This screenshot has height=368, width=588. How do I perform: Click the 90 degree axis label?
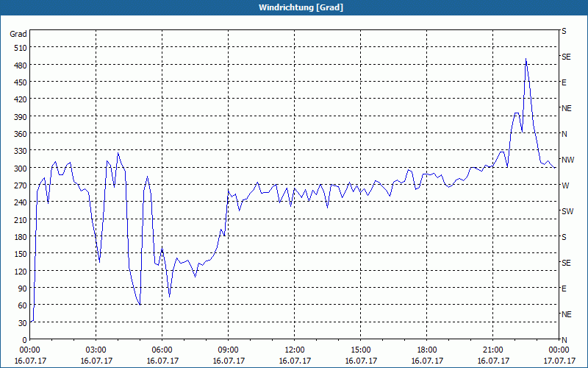click(23, 289)
